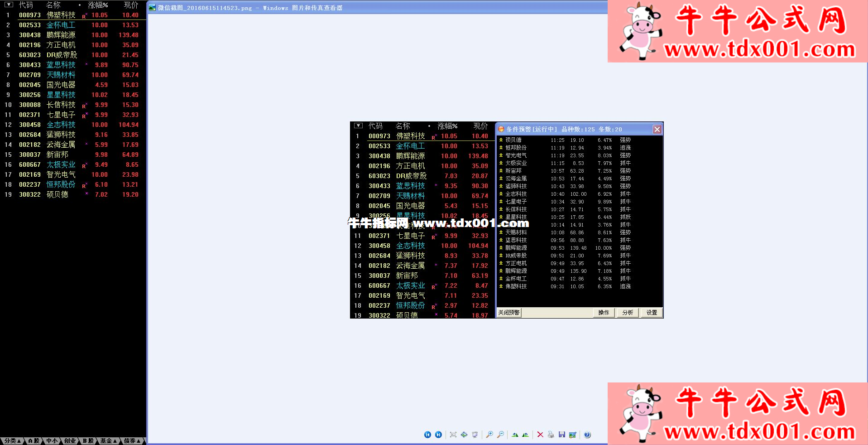The width and height of the screenshot is (868, 445).
Task: Go to the next image in viewer
Action: (x=438, y=435)
